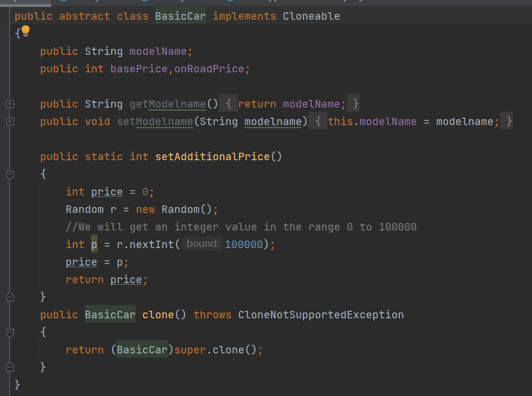The width and height of the screenshot is (532, 396).
Task: Click the highlighted variable p declaration
Action: [94, 244]
